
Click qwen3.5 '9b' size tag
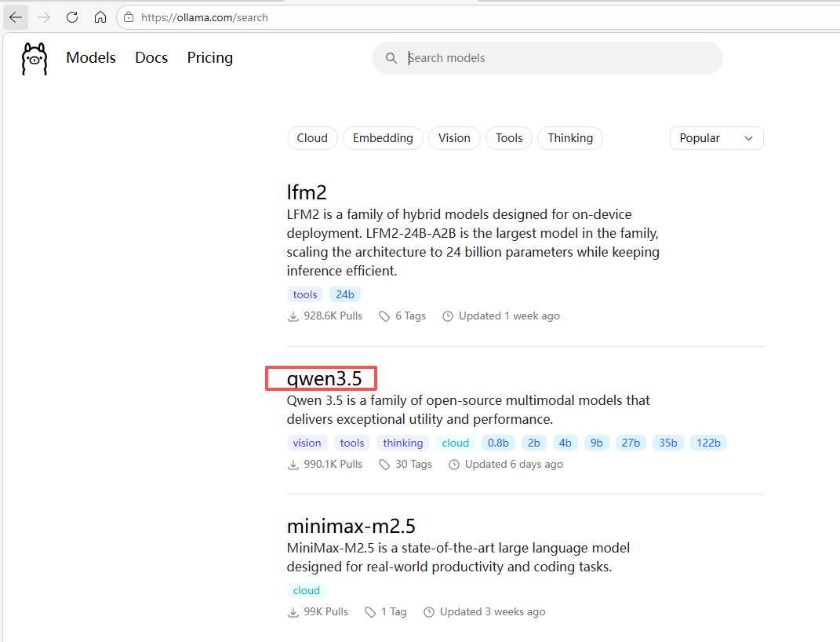(x=597, y=443)
